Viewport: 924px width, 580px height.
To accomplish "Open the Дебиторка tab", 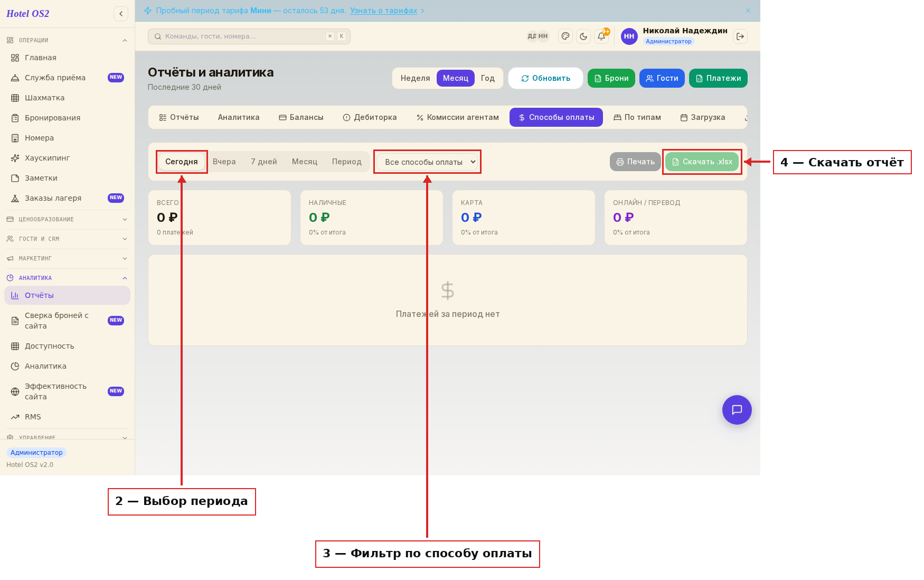I will [370, 117].
